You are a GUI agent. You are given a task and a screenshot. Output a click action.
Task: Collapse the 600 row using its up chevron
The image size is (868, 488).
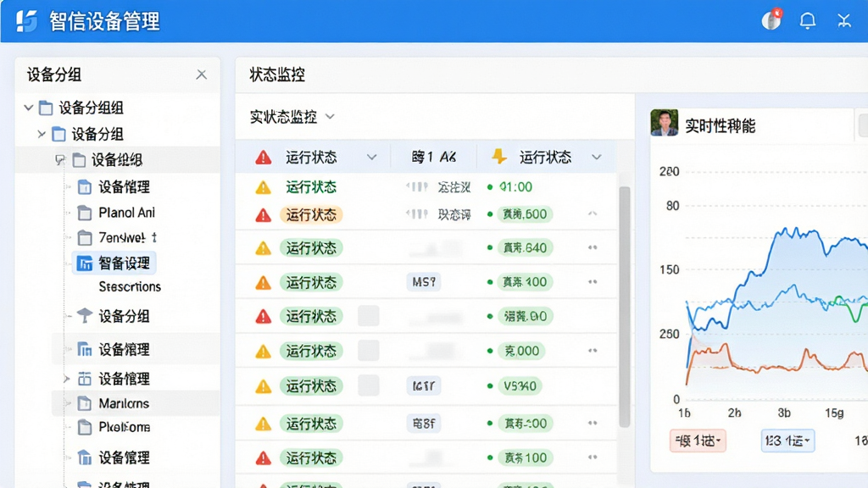(x=593, y=213)
